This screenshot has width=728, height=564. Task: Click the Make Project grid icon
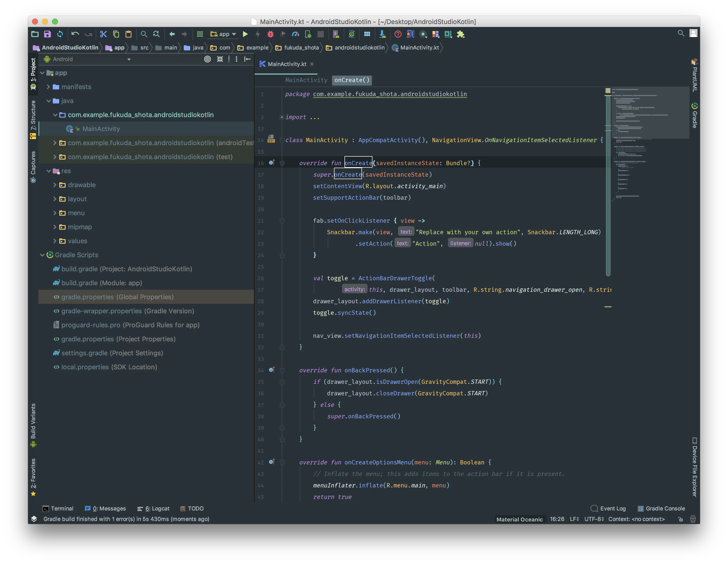[200, 34]
